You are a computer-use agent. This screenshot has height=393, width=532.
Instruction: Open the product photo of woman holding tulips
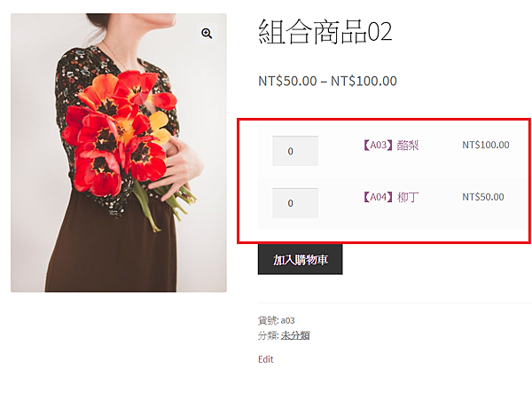click(x=119, y=153)
